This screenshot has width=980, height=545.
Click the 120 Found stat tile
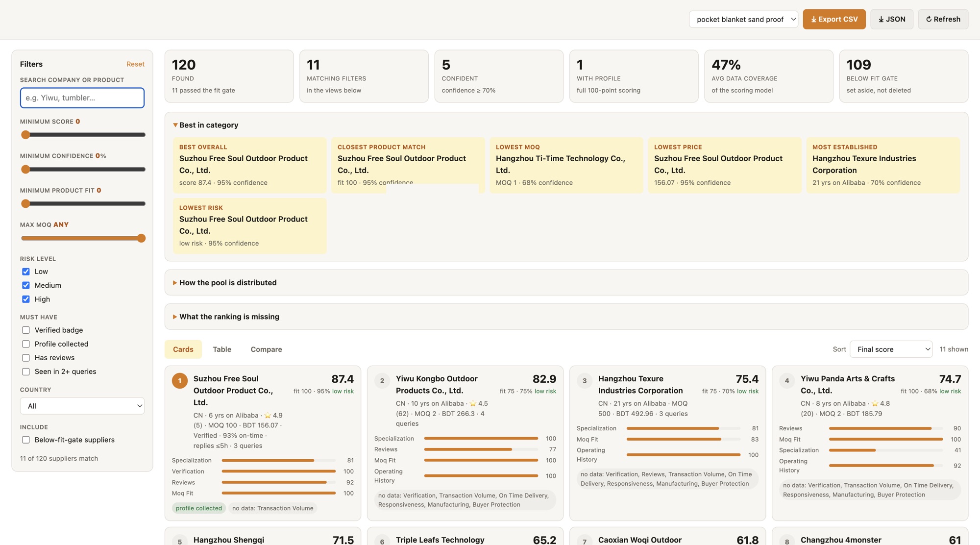click(x=229, y=76)
